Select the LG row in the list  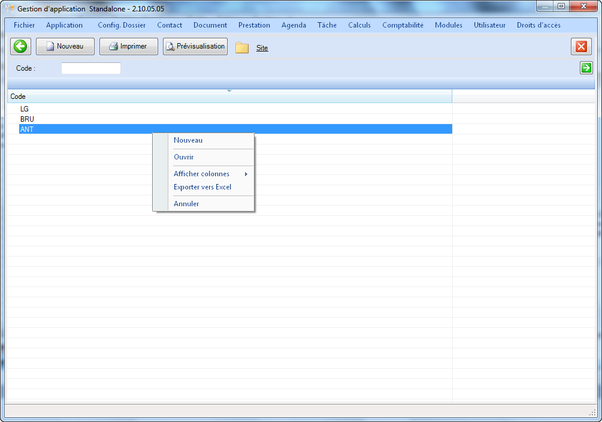coord(25,109)
